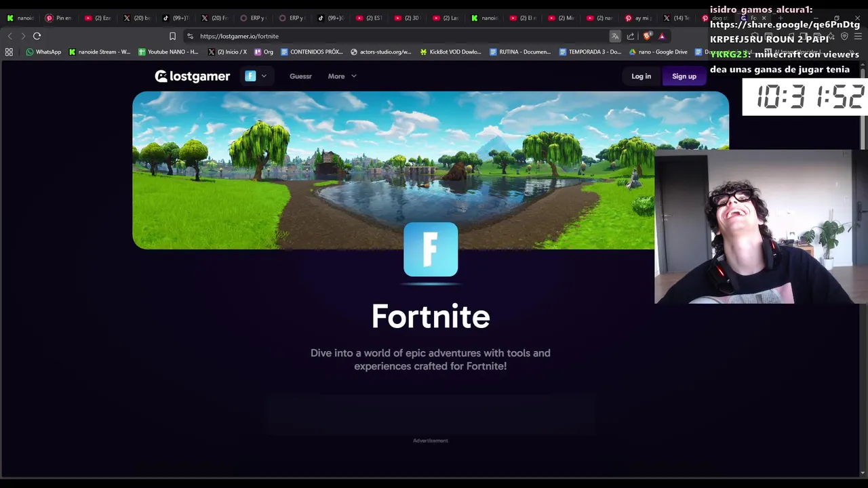Click the Sign up button

coord(684,77)
